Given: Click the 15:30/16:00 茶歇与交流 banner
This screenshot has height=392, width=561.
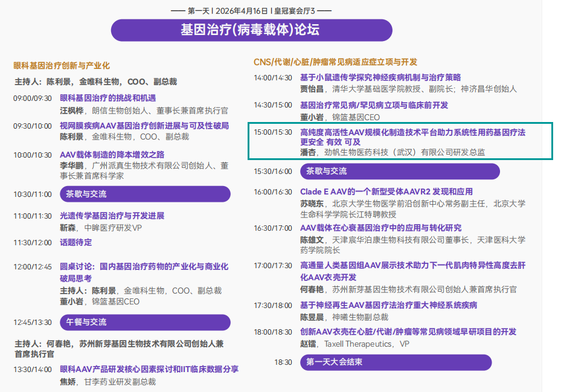Looking at the screenshot, I should tap(400, 171).
